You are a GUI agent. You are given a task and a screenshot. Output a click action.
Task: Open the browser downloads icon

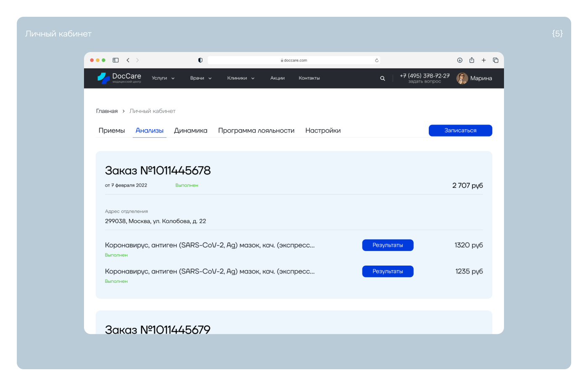[x=459, y=60]
